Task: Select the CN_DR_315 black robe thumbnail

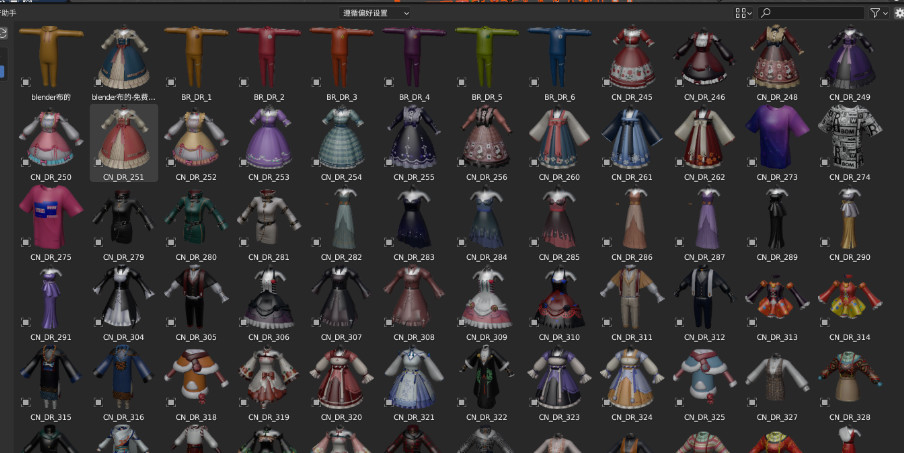Action: tap(51, 378)
